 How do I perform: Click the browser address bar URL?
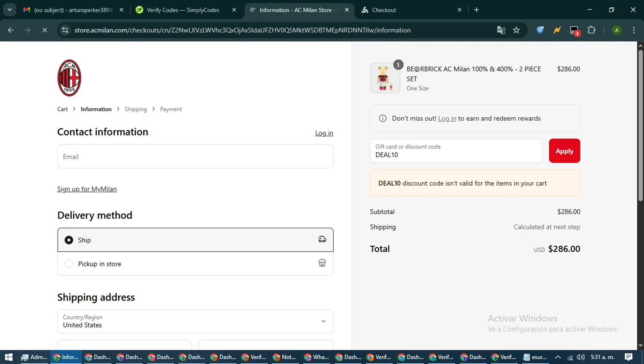[x=243, y=30]
